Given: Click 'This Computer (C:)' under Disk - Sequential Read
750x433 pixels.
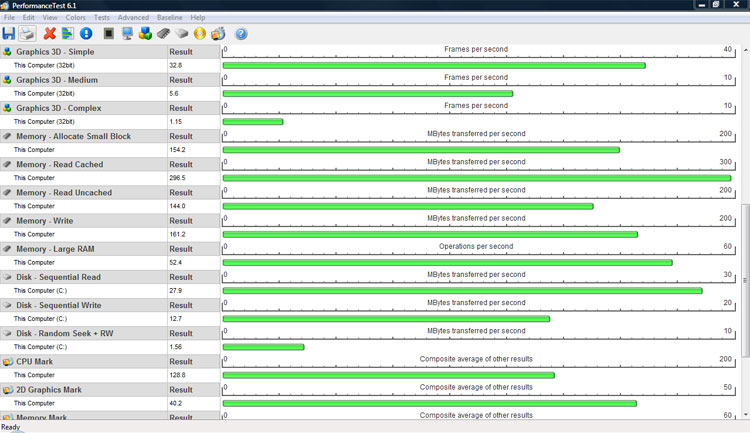Looking at the screenshot, I should click(x=40, y=290).
